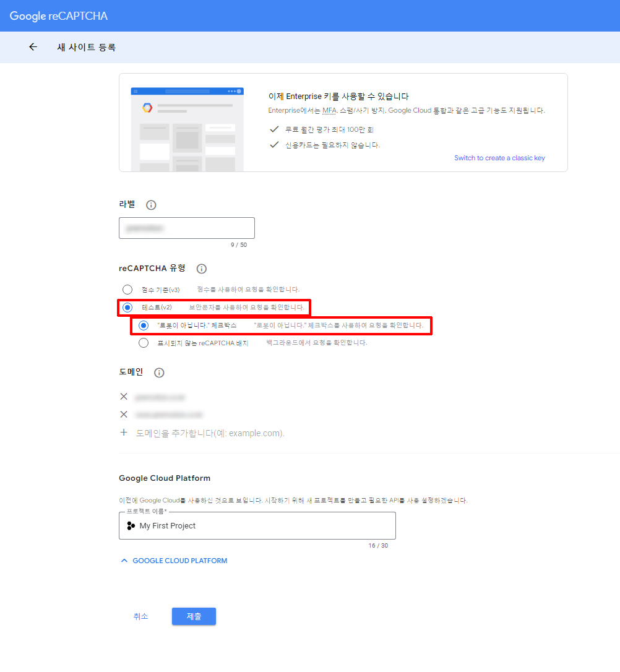This screenshot has width=620, height=672.
Task: Click the 새 사이트 등록 page title
Action: [87, 47]
